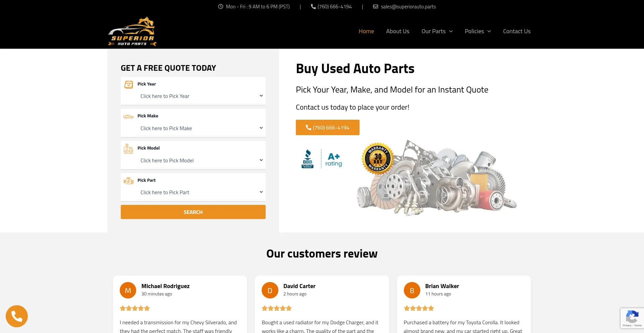Click the reCAPTCHA badge icon

632,318
